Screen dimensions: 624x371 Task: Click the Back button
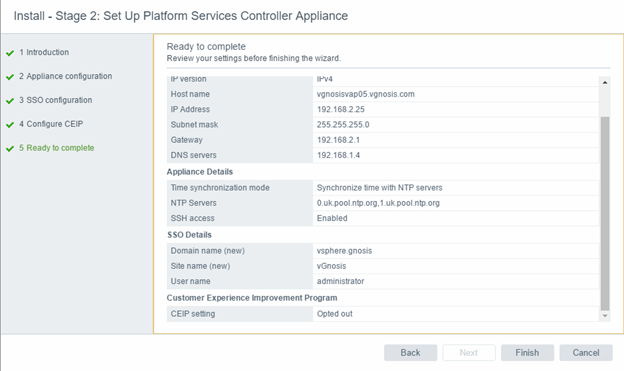click(x=410, y=353)
